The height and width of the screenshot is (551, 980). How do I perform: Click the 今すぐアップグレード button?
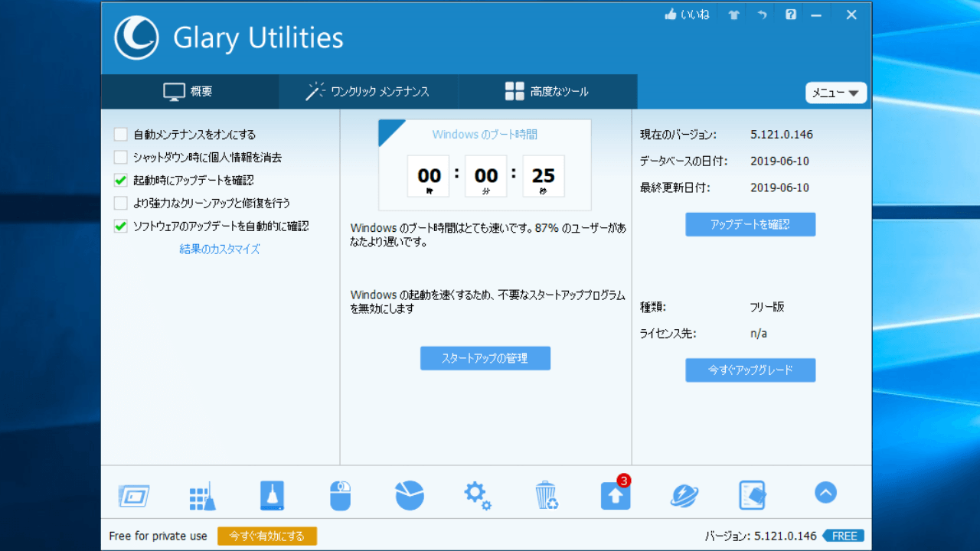click(750, 370)
